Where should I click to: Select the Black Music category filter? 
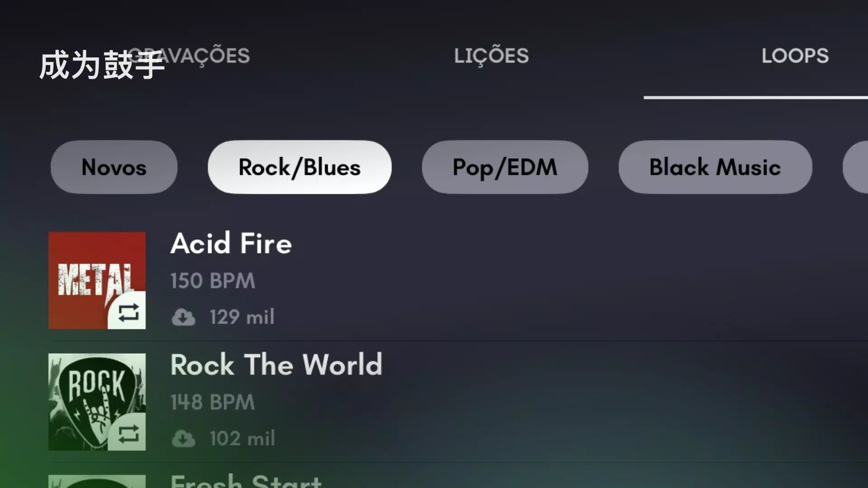(715, 167)
